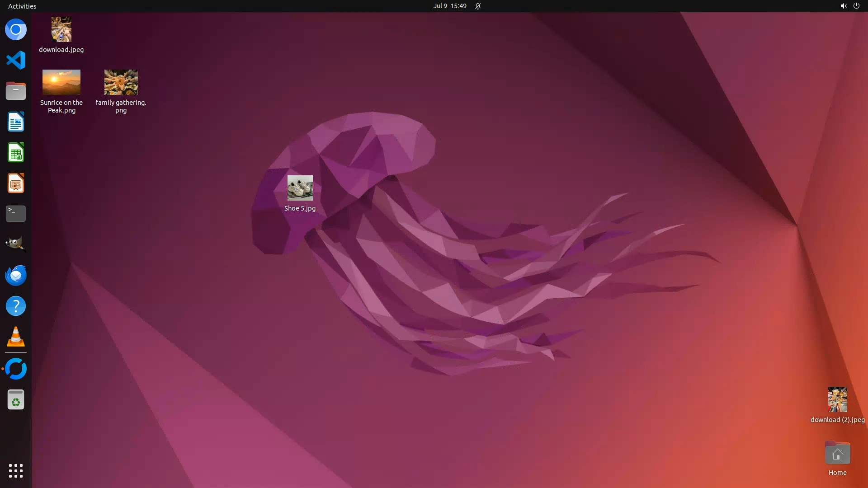Click the blue circular running app icon
868x488 pixels.
tap(16, 369)
